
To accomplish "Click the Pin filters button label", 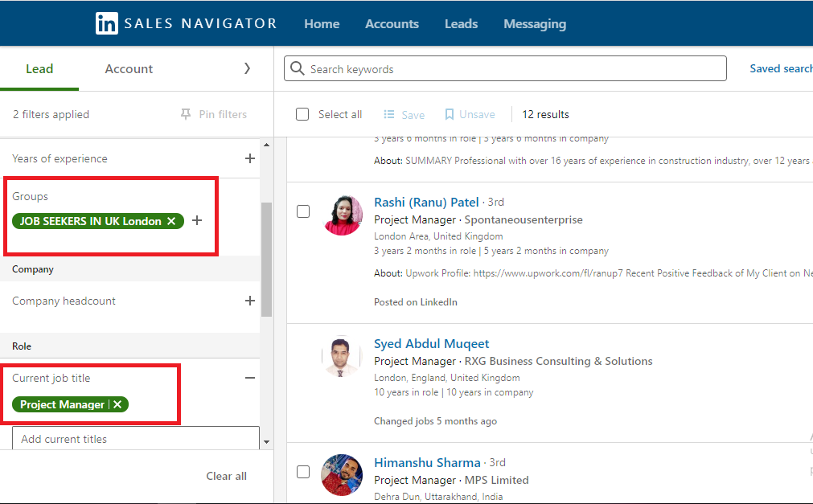I will (x=223, y=114).
